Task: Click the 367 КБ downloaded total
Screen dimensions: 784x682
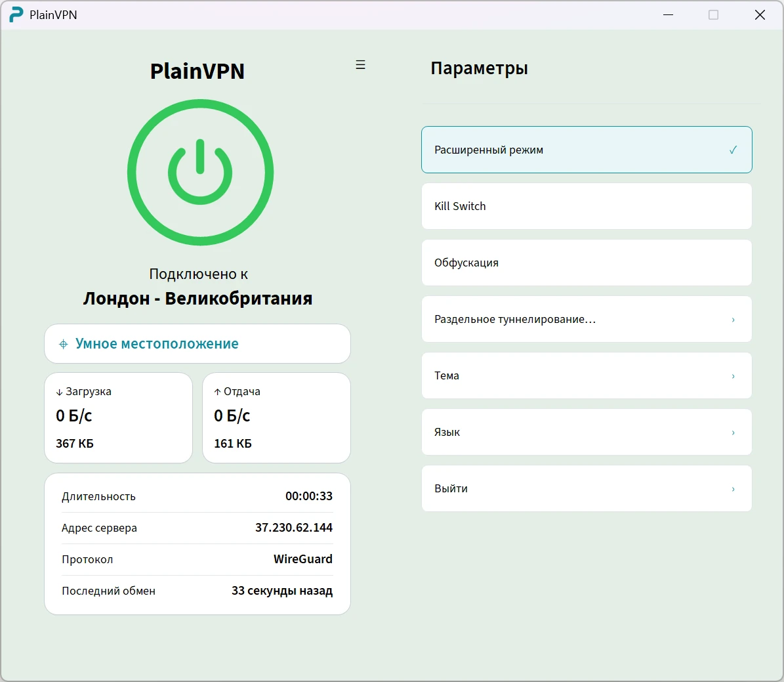Action: (x=75, y=443)
